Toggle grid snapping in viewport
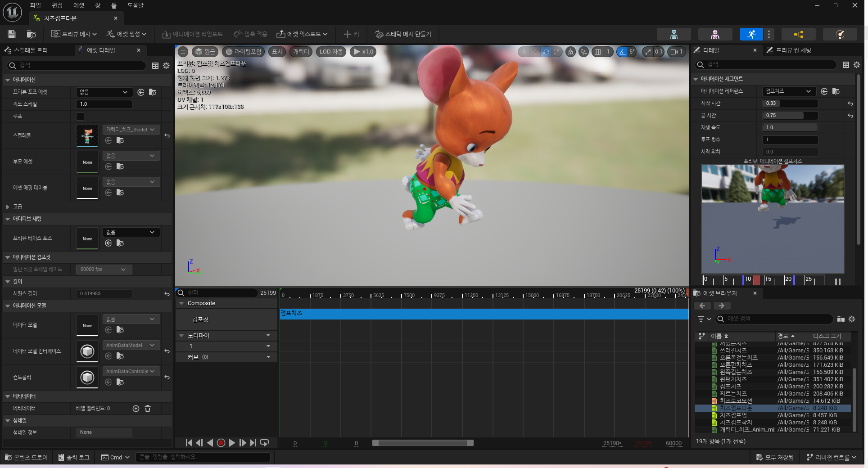This screenshot has width=868, height=468. [x=597, y=52]
